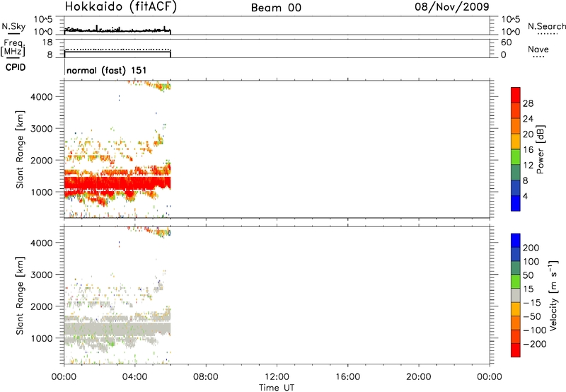Click the '-100' label on Velocity colorbar
566x392 pixels.
tap(535, 330)
